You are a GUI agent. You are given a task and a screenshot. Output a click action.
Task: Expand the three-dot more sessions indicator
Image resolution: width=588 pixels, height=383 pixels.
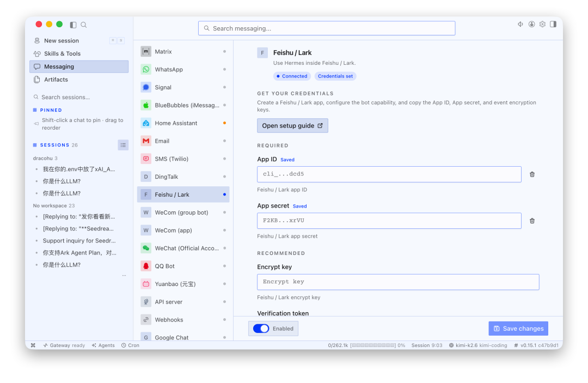coord(124,276)
